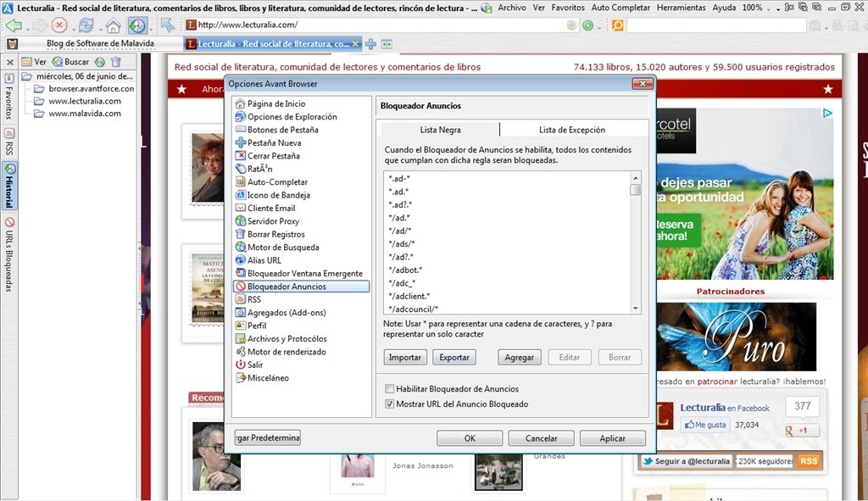This screenshot has height=501, width=868.
Task: Refresh the page using reload icon
Action: click(x=86, y=25)
